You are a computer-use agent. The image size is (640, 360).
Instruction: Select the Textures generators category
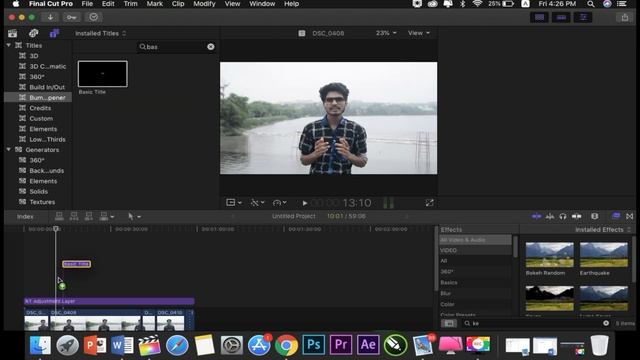tap(42, 202)
